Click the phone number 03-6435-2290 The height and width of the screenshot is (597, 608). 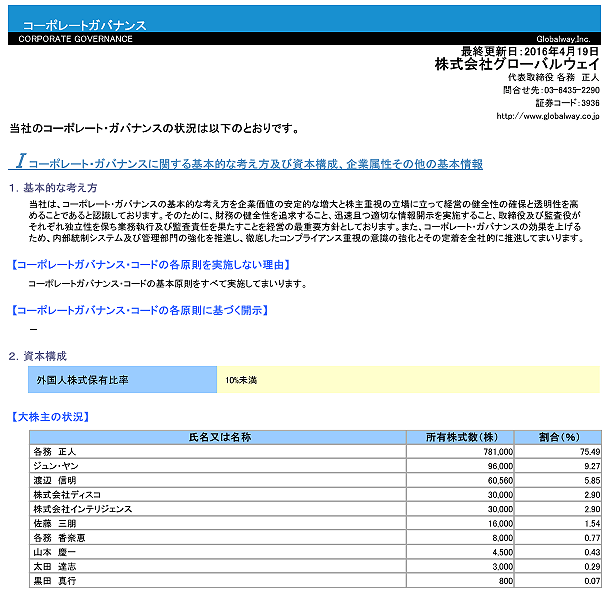[x=572, y=90]
